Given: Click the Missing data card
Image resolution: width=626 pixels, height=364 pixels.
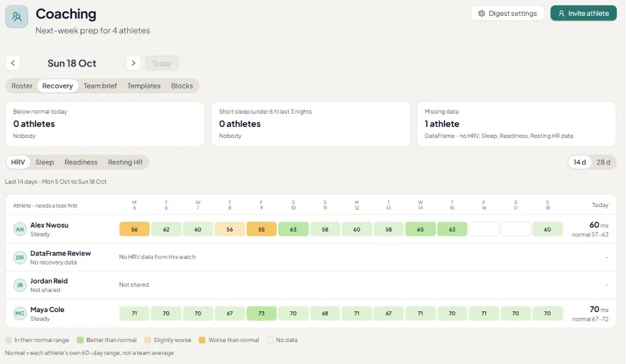Looking at the screenshot, I should [x=517, y=124].
